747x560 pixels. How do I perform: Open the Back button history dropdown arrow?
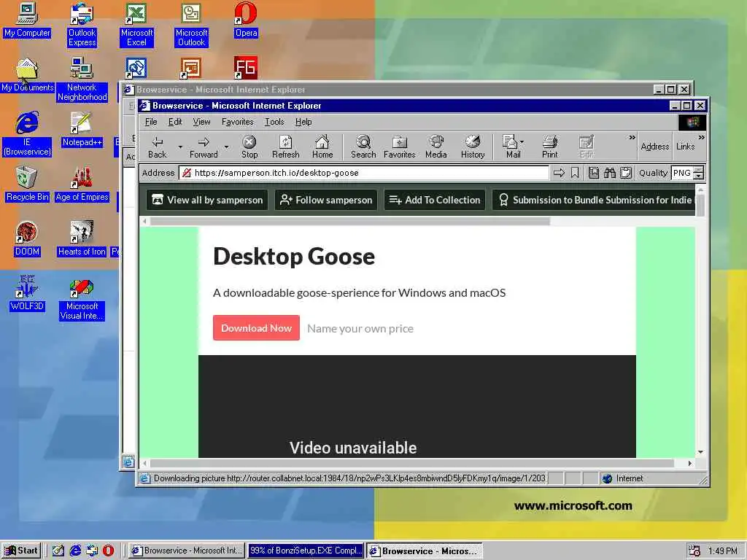[180, 147]
